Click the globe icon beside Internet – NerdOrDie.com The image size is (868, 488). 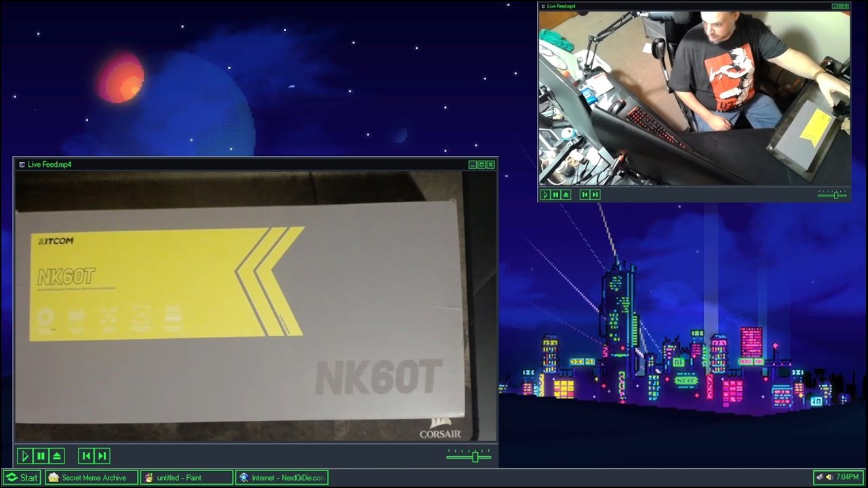244,478
